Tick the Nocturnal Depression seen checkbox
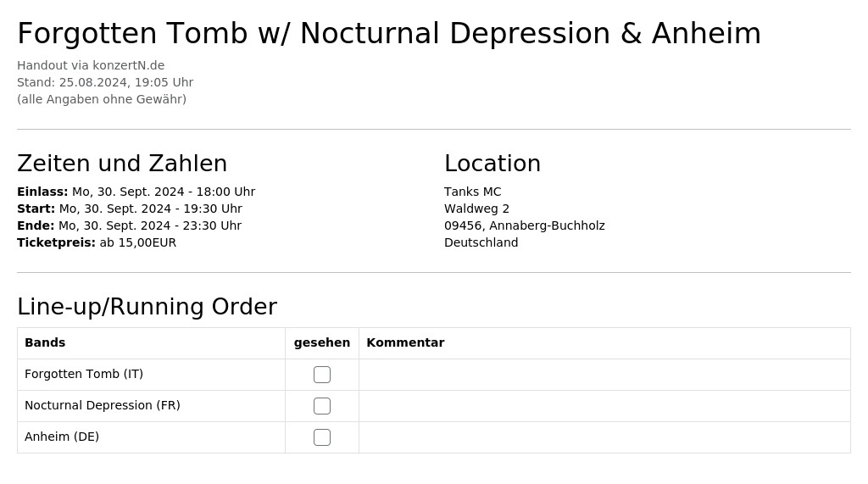Screen dimensions: 868x484 (321, 406)
